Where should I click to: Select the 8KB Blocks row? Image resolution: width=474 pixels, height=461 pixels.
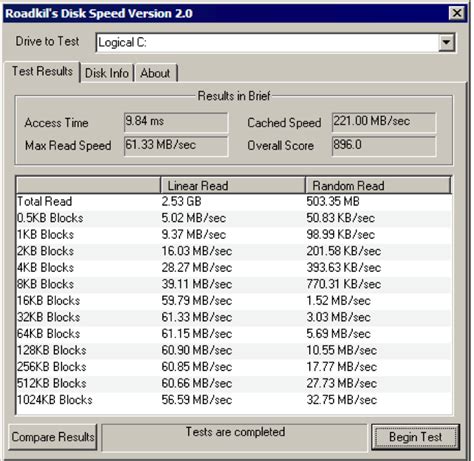click(x=234, y=284)
